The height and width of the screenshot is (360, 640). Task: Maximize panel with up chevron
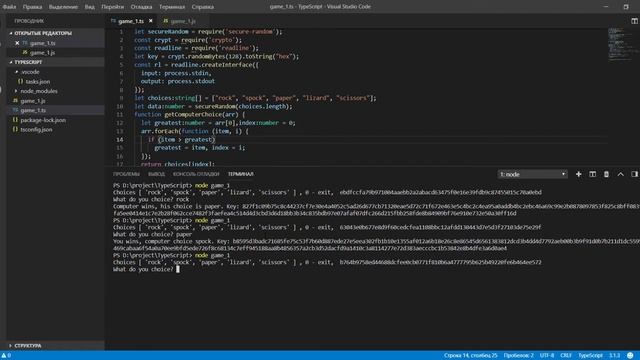pos(620,174)
